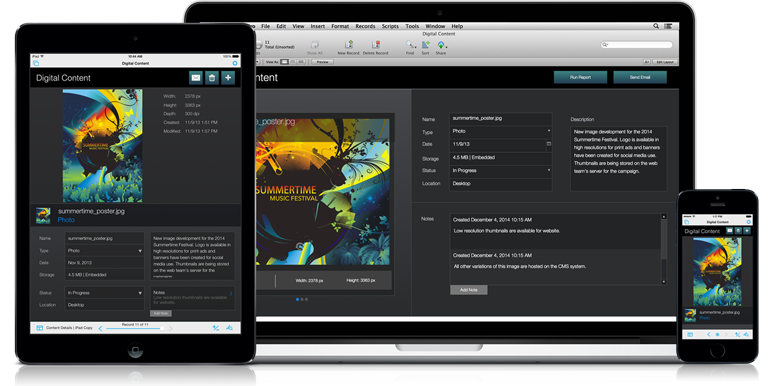Select form view in laptop View As control
The height and width of the screenshot is (386, 768).
(x=284, y=62)
